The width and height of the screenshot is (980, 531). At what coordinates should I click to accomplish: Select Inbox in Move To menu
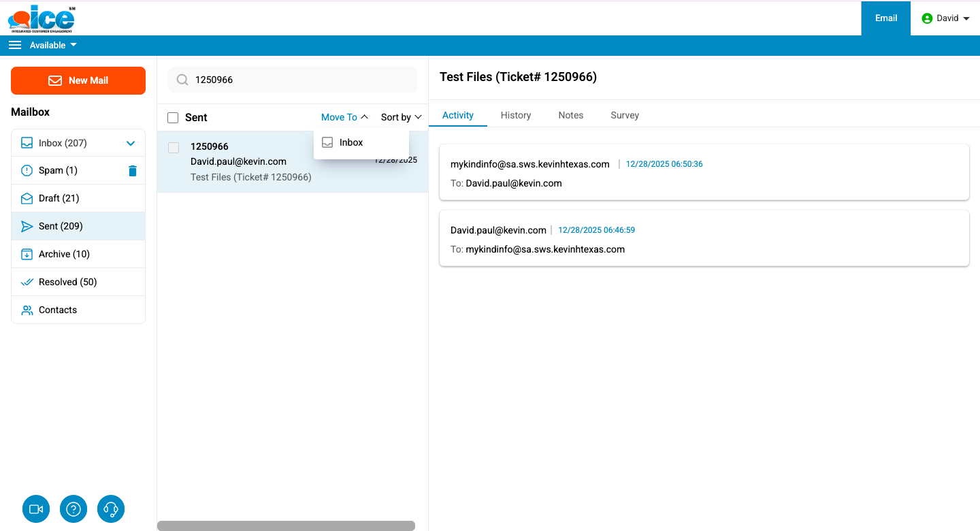[x=351, y=142]
